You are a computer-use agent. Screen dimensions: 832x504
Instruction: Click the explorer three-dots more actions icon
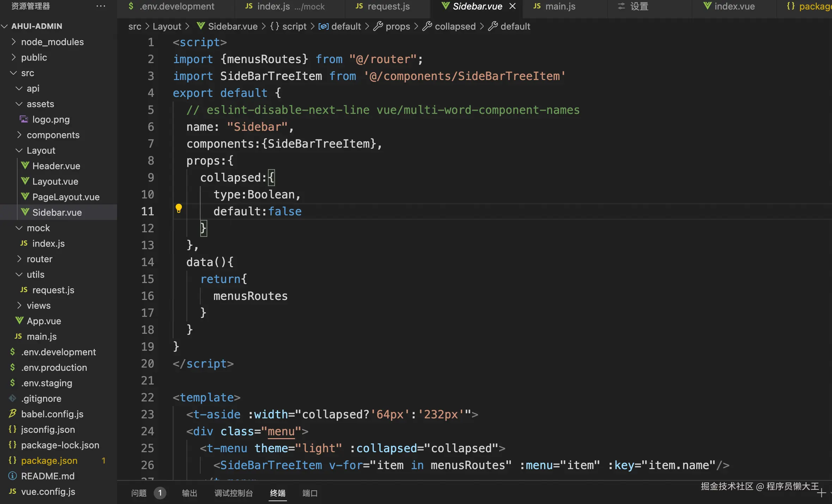click(101, 6)
